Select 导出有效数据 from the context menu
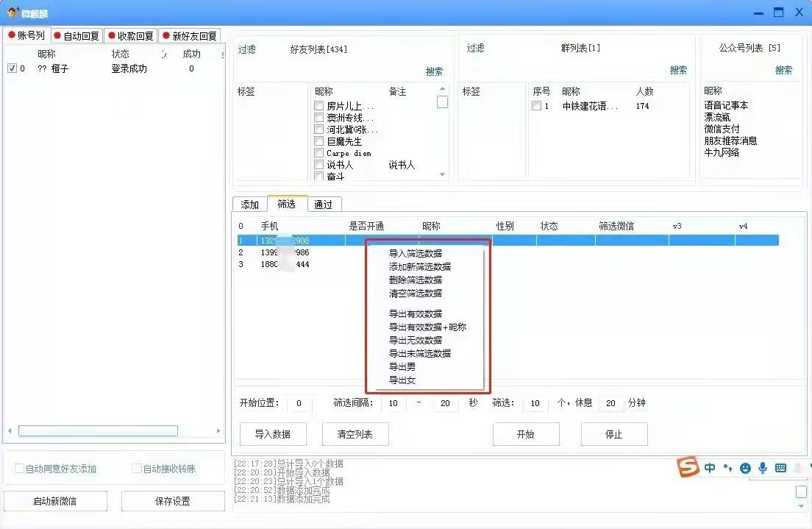Image resolution: width=812 pixels, height=529 pixels. pos(414,313)
